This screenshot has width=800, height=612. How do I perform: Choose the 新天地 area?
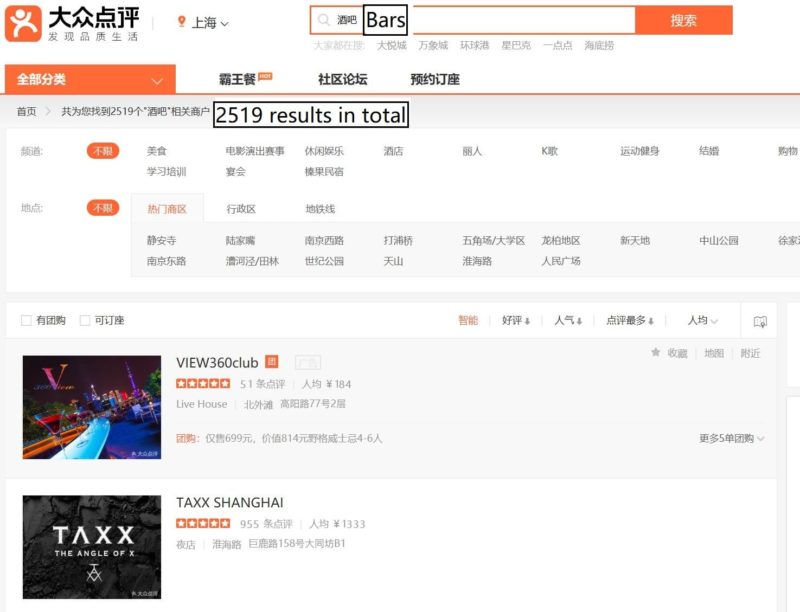[x=635, y=240]
